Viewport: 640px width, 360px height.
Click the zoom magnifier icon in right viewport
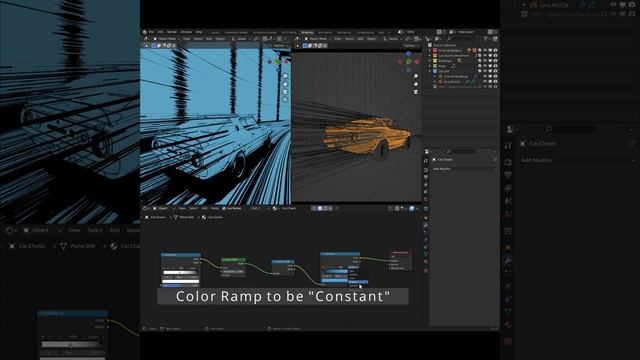(x=416, y=76)
